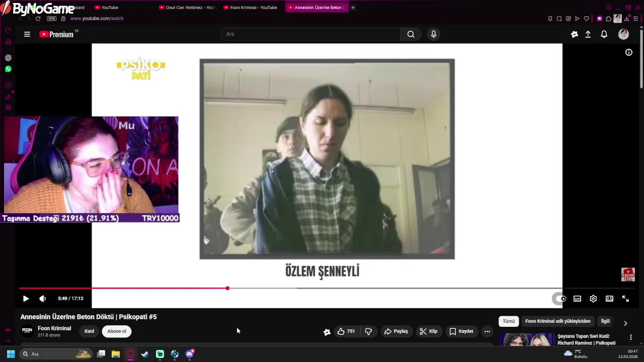
Task: Seek using the red progress bar handle
Action: (227, 288)
